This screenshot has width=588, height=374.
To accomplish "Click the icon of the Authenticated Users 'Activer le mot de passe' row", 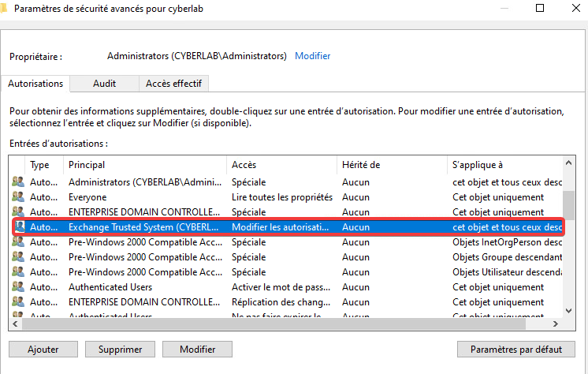I will point(18,287).
